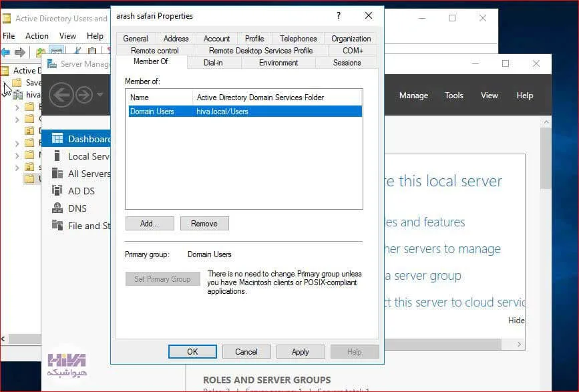579x392 pixels.
Task: Click the Apply button
Action: (301, 352)
